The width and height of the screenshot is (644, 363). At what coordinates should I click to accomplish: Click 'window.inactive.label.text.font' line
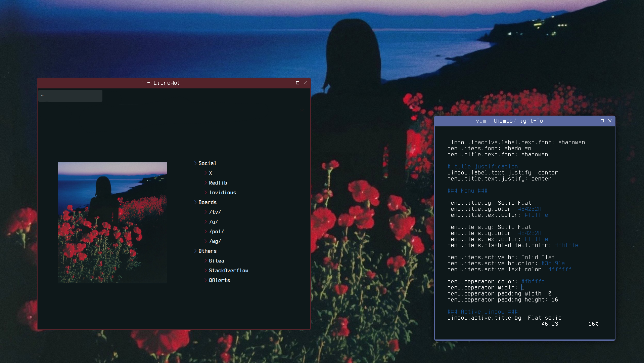[516, 143]
